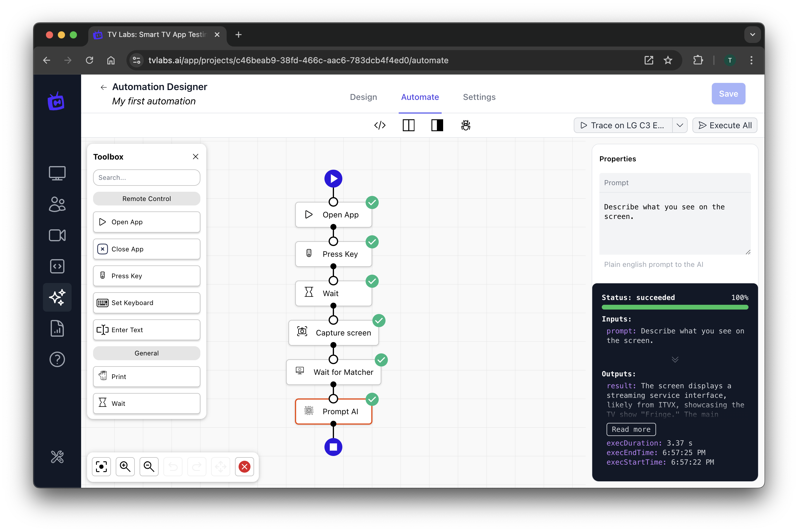Click the Execute All button

coord(725,125)
